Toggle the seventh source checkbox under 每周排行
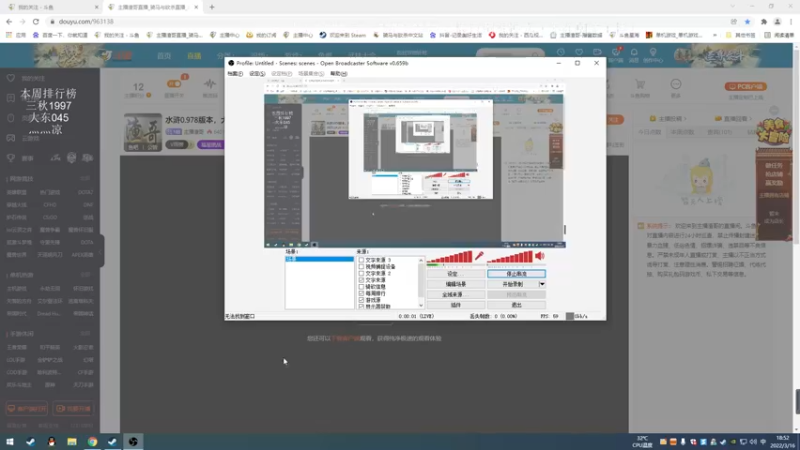This screenshot has height=450, width=800. click(x=361, y=300)
